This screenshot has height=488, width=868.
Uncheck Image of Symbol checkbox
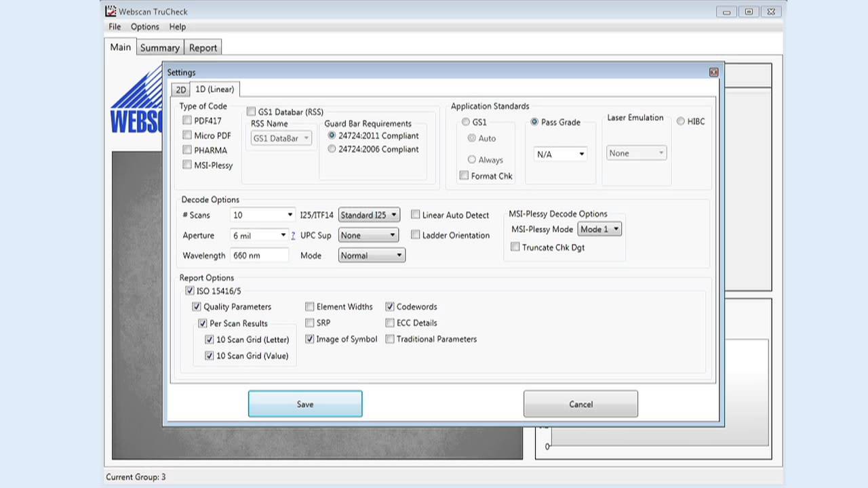(309, 340)
